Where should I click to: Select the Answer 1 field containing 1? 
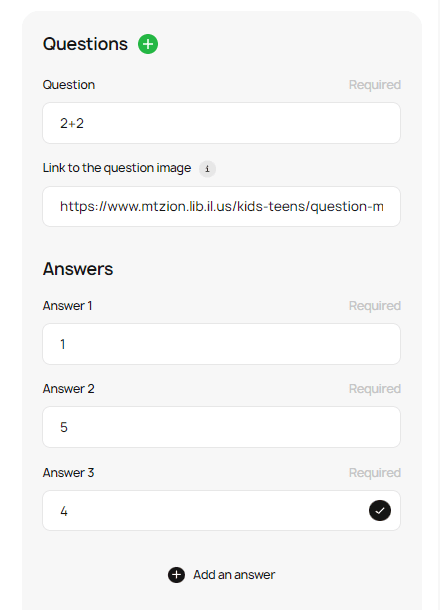(221, 344)
